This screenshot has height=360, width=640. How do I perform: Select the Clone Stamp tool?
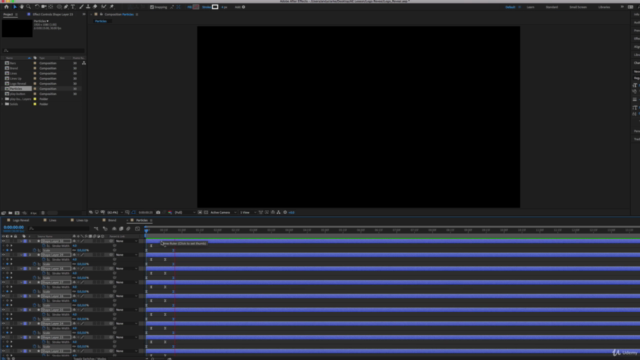tap(88, 7)
